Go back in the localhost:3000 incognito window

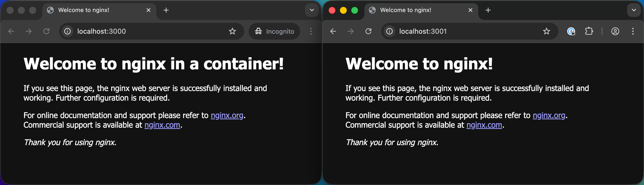pyautogui.click(x=11, y=31)
